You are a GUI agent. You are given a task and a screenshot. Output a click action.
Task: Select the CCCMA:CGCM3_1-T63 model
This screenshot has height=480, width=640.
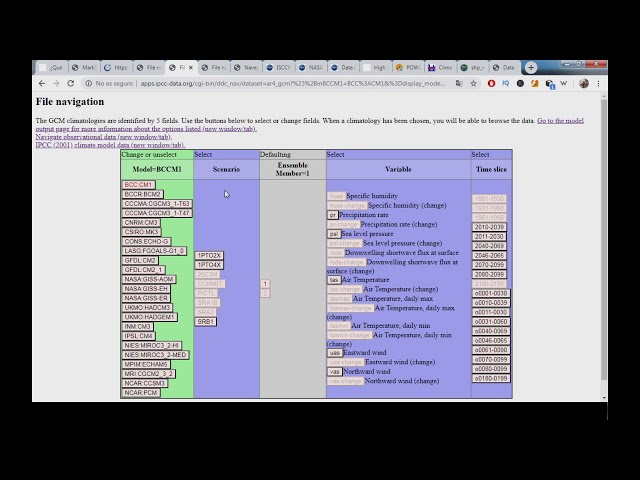[x=157, y=204]
